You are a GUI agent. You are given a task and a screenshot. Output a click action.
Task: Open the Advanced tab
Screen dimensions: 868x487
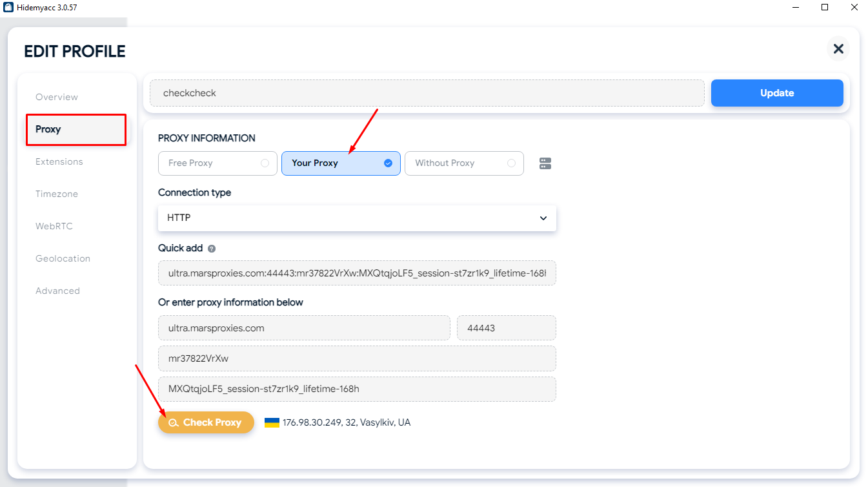[x=57, y=291]
